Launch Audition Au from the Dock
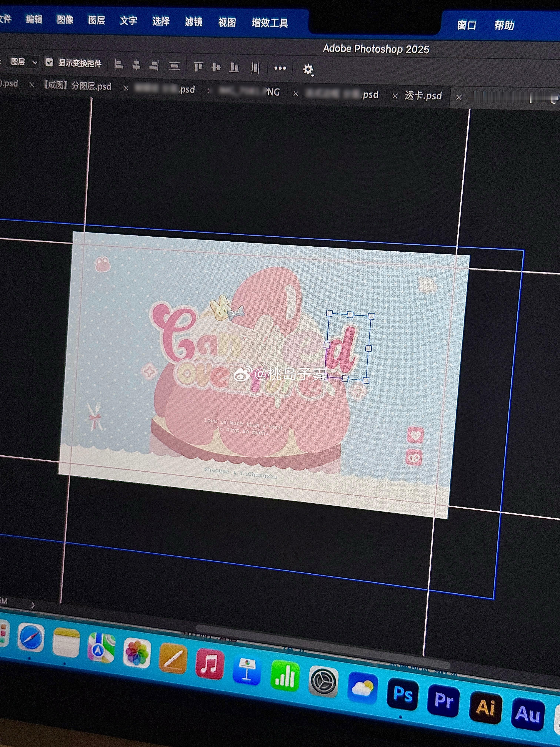This screenshot has height=747, width=560. 528,715
